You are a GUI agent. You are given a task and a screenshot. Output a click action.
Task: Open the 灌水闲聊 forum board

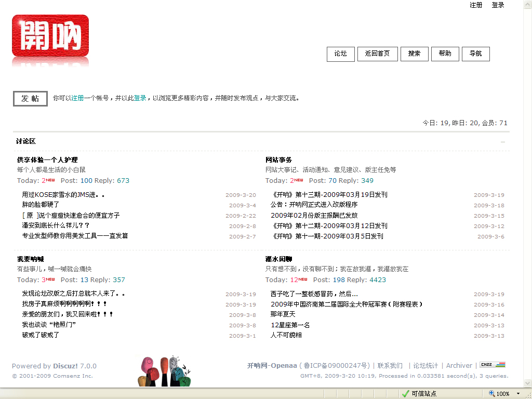tap(278, 259)
